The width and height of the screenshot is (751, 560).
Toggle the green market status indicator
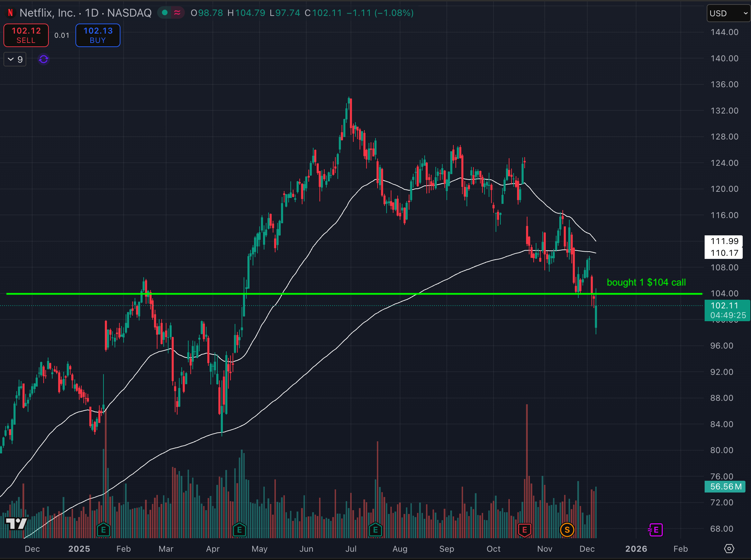tap(164, 12)
